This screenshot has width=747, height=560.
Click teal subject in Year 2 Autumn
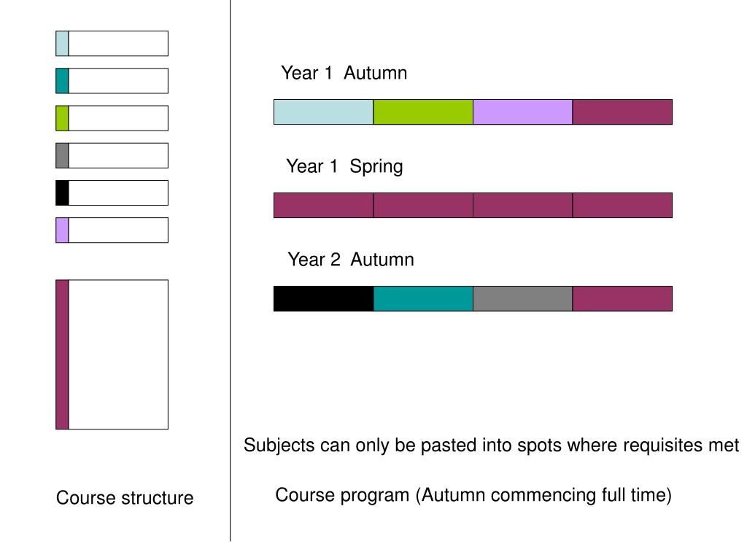coord(423,298)
